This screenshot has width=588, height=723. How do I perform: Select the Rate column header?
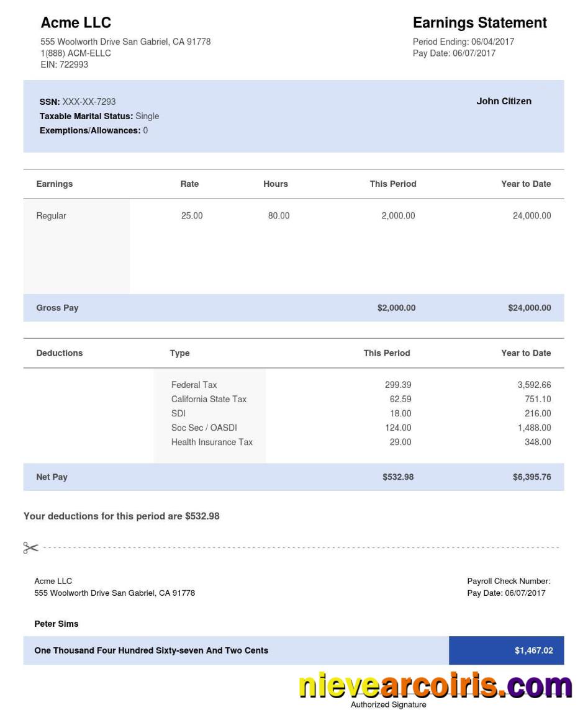coord(189,184)
